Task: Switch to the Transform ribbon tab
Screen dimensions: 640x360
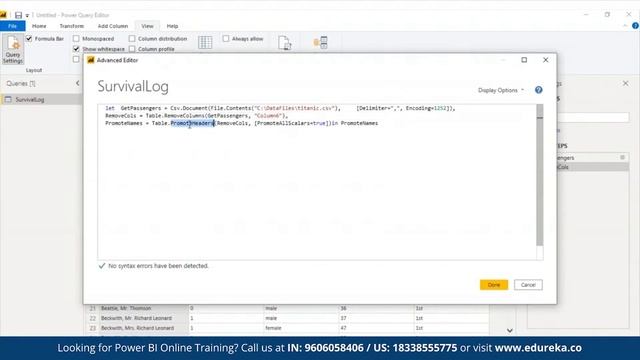Action: 71,26
